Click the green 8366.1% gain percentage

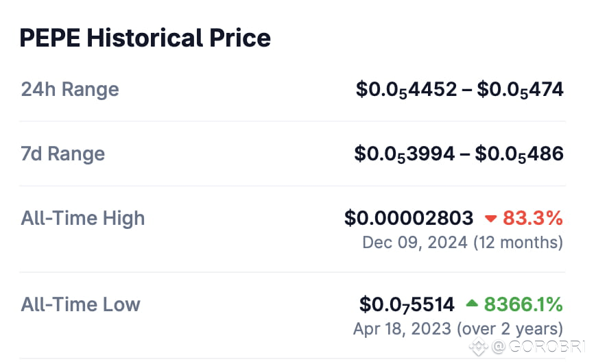click(x=523, y=304)
